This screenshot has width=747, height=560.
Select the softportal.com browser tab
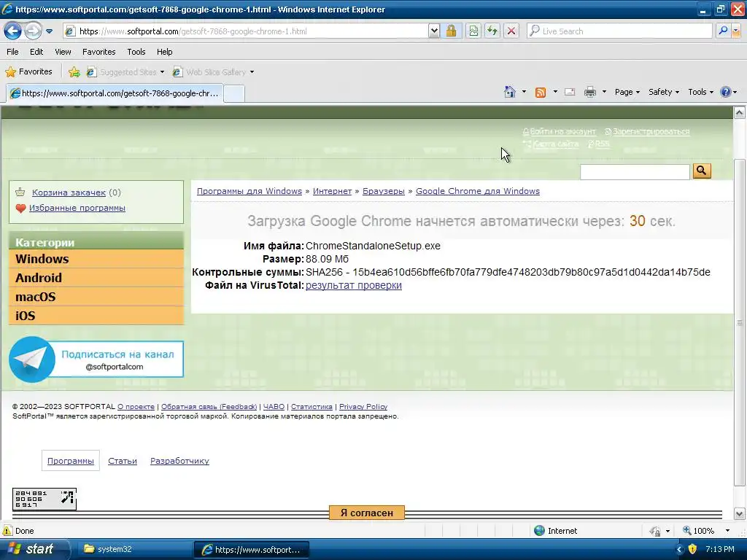115,93
